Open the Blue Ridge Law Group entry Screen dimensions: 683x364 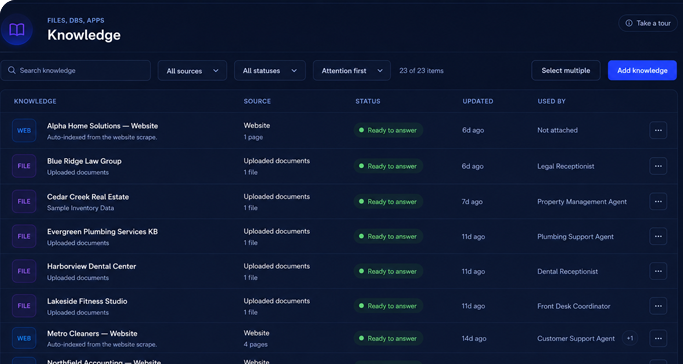pos(84,161)
